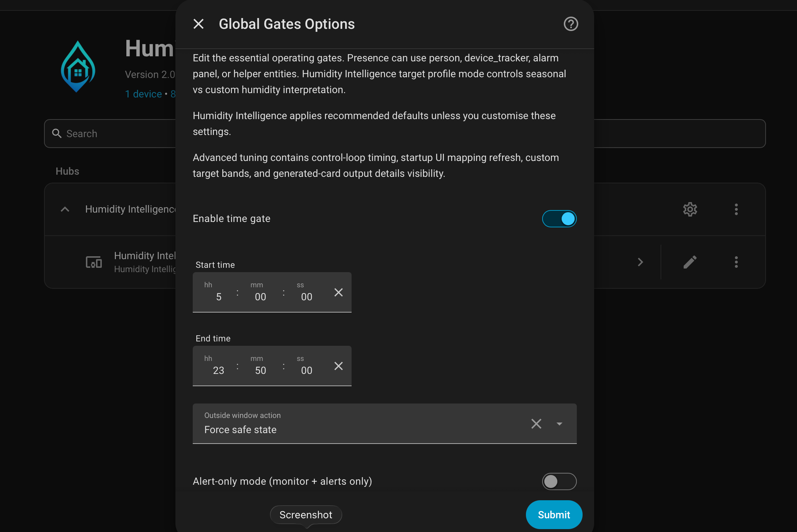Image resolution: width=797 pixels, height=532 pixels.
Task: Click the Alert-only mode label text
Action: point(282,481)
